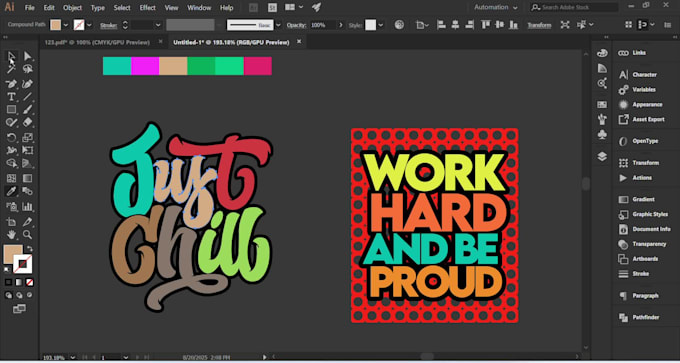This screenshot has width=680, height=363.
Task: Select the Type tool
Action: pos(11,97)
